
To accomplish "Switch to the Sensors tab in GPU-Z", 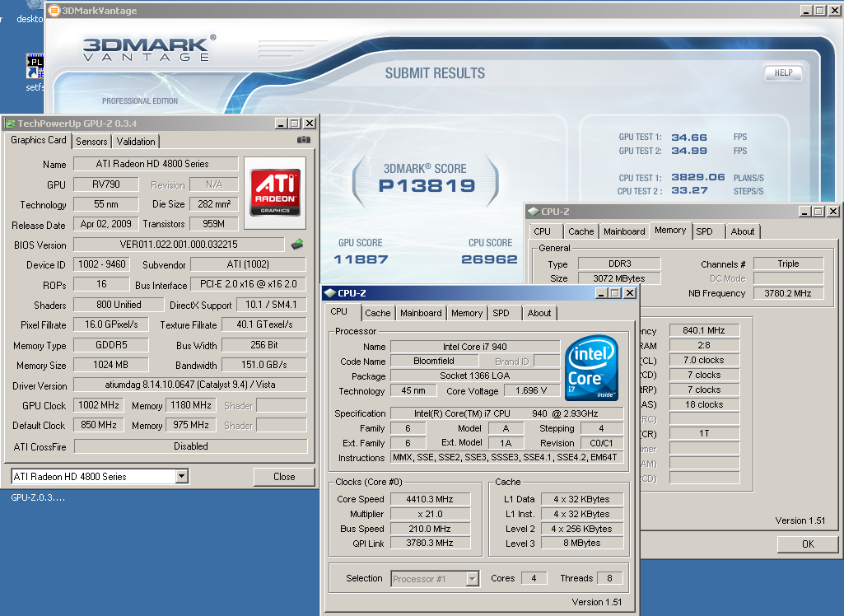I will pos(91,141).
